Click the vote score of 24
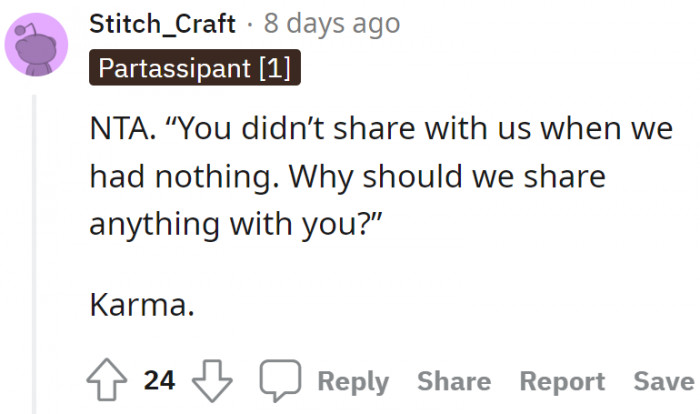This screenshot has height=414, width=700. pos(159,381)
